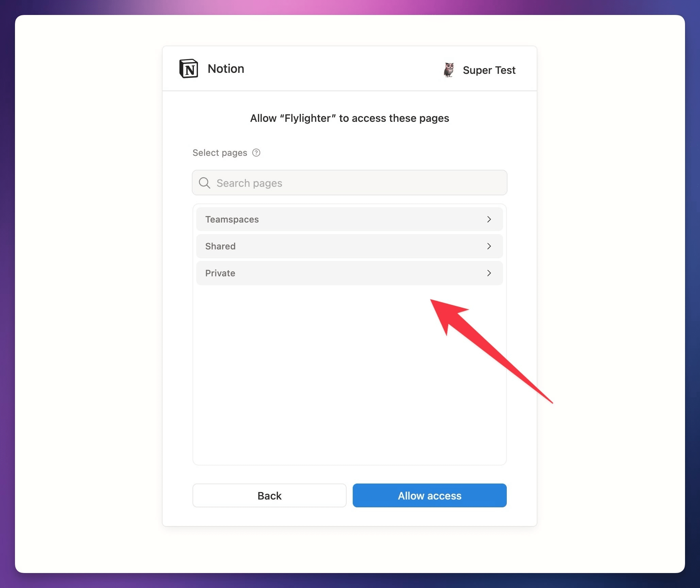Viewport: 700px width, 588px height.
Task: Click the Private row chevron arrow
Action: point(489,273)
